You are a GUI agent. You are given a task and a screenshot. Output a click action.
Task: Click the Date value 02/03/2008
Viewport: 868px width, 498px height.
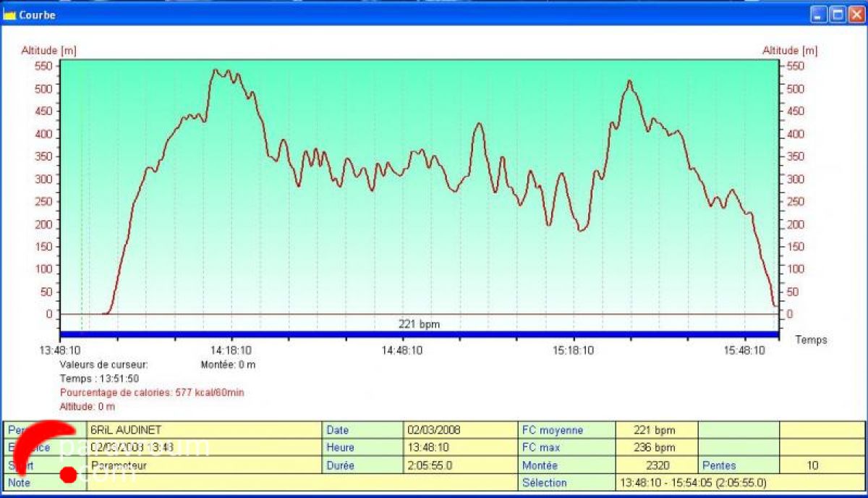(x=434, y=430)
